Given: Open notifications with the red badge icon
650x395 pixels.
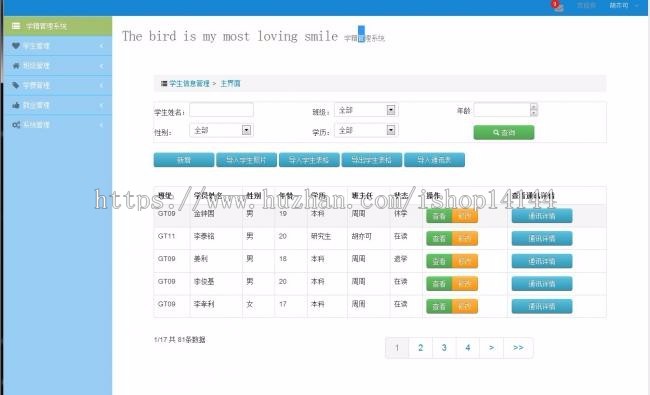Looking at the screenshot, I should tap(557, 5).
